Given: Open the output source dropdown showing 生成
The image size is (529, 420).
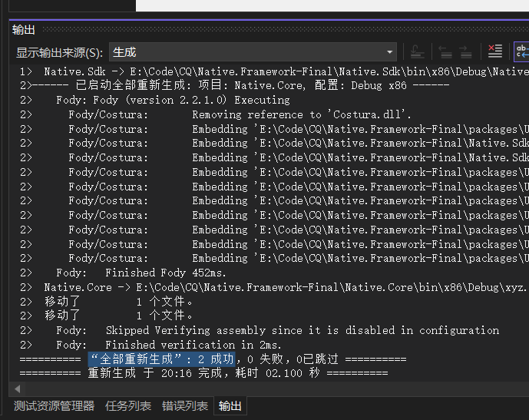Looking at the screenshot, I should point(253,52).
